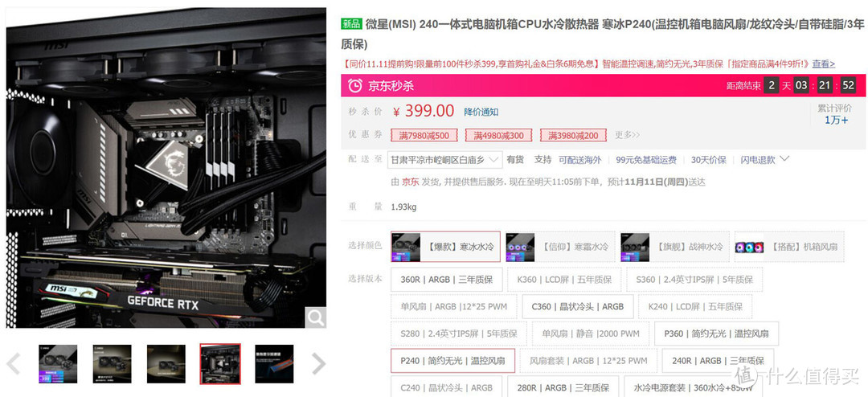
Task: Claim the 满3980减200 coupon
Action: pos(573,135)
